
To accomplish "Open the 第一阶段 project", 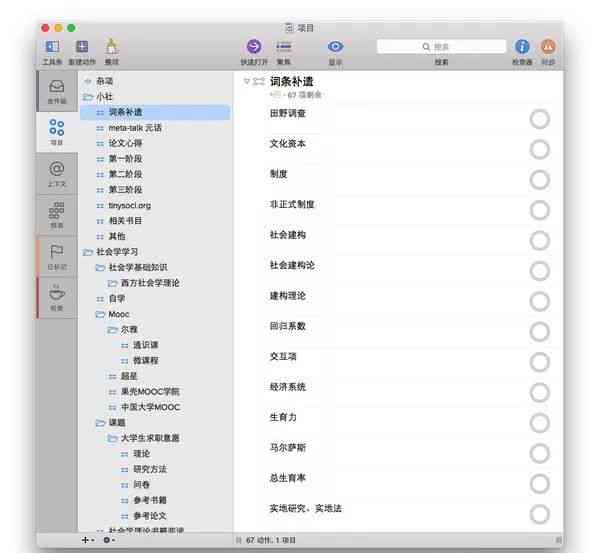I will point(126,159).
